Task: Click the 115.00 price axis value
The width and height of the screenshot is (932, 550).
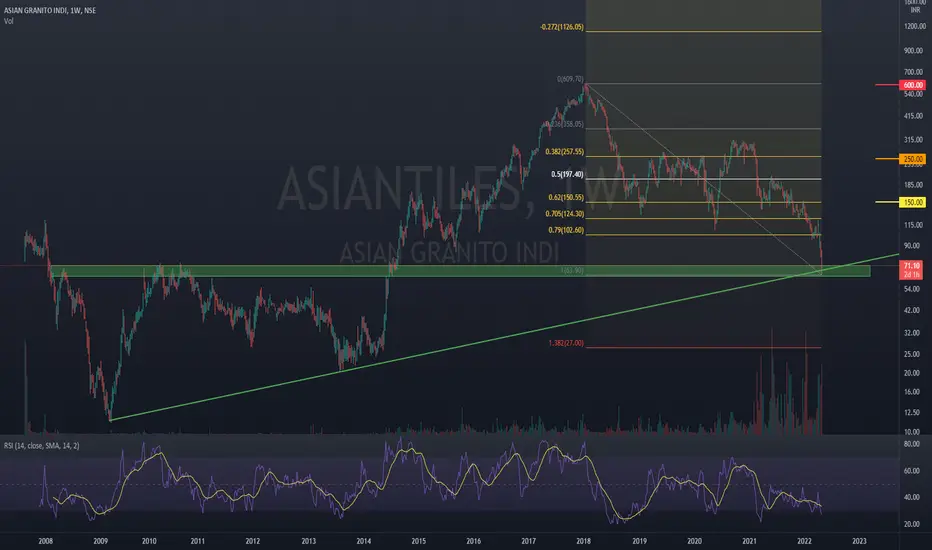Action: [x=914, y=225]
